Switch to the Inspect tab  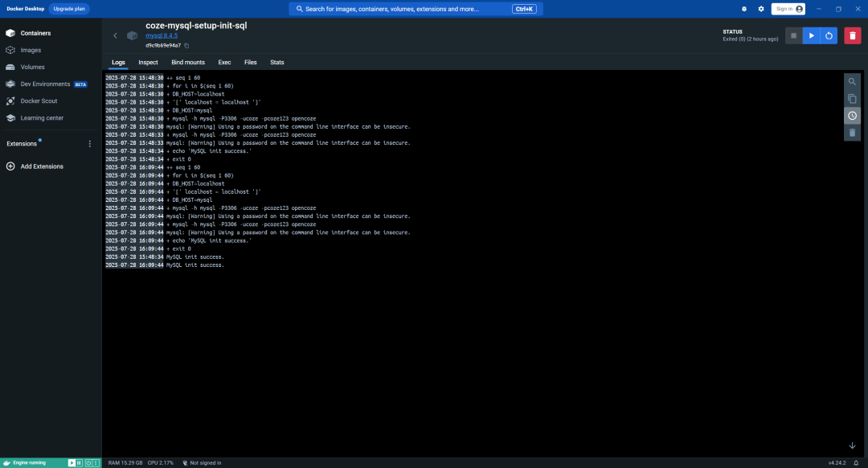click(x=148, y=63)
